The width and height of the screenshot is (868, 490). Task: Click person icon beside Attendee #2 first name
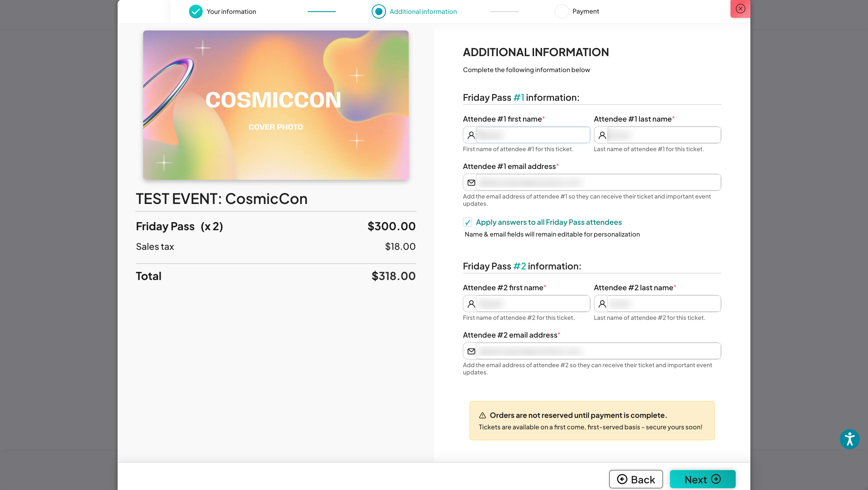click(x=471, y=304)
